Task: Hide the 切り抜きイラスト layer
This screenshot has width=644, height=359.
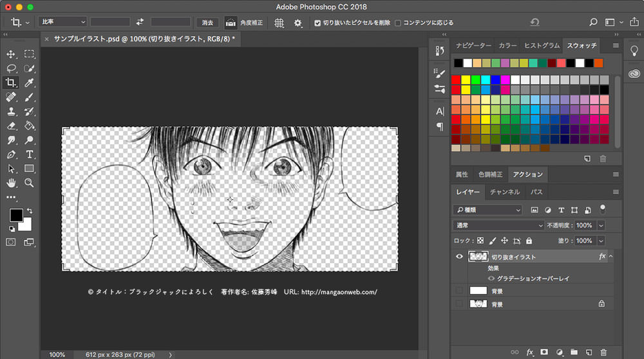Action: click(459, 257)
